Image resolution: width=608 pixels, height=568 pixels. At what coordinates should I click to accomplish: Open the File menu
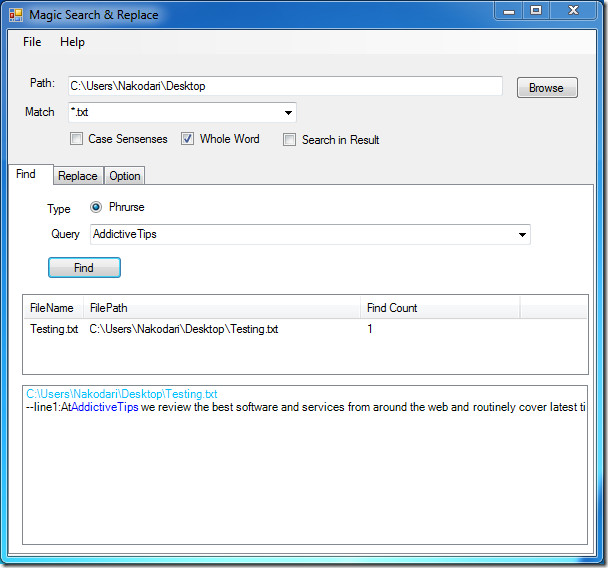coord(32,42)
